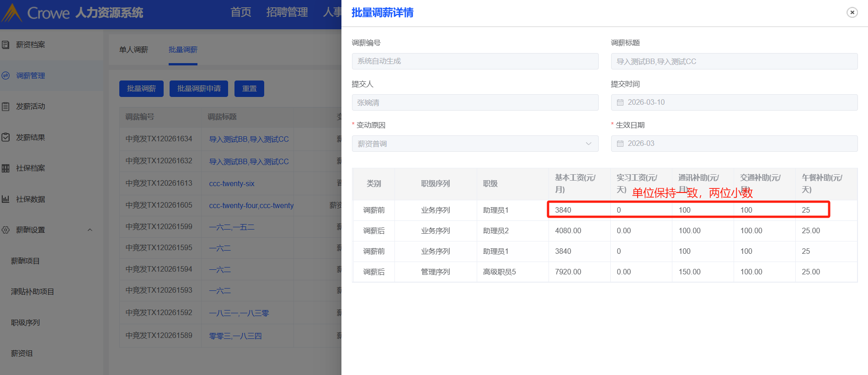Image resolution: width=868 pixels, height=375 pixels.
Task: Click the 发薪结果 sidebar icon
Action: (x=5, y=137)
